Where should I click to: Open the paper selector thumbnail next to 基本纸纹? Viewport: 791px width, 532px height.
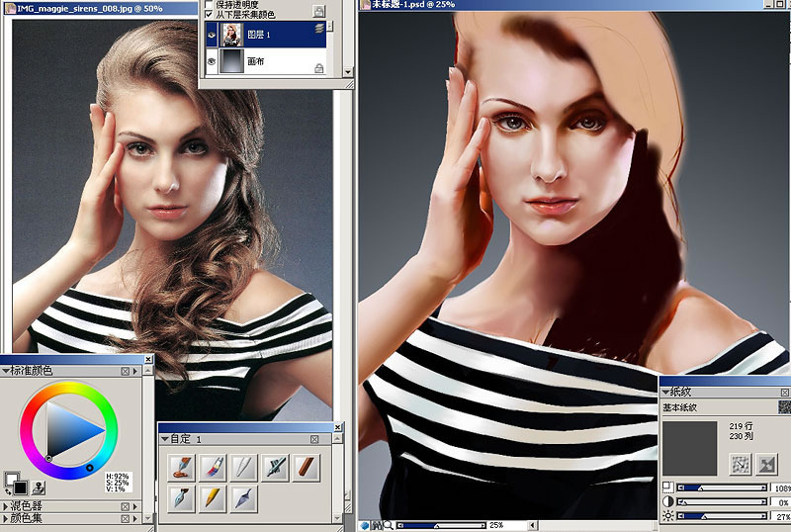coord(784,406)
